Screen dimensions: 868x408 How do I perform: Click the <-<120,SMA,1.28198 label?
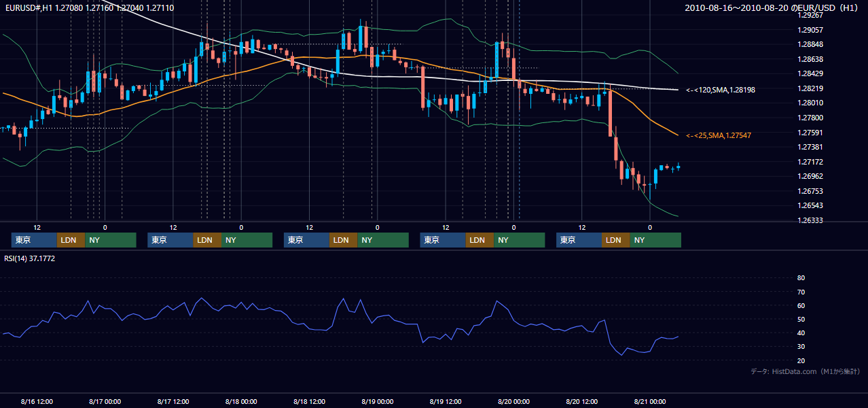[x=721, y=90]
